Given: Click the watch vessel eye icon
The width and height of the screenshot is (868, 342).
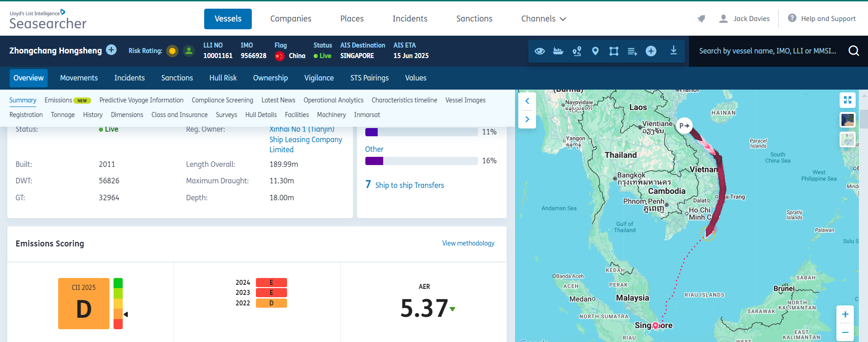Looking at the screenshot, I should (540, 51).
